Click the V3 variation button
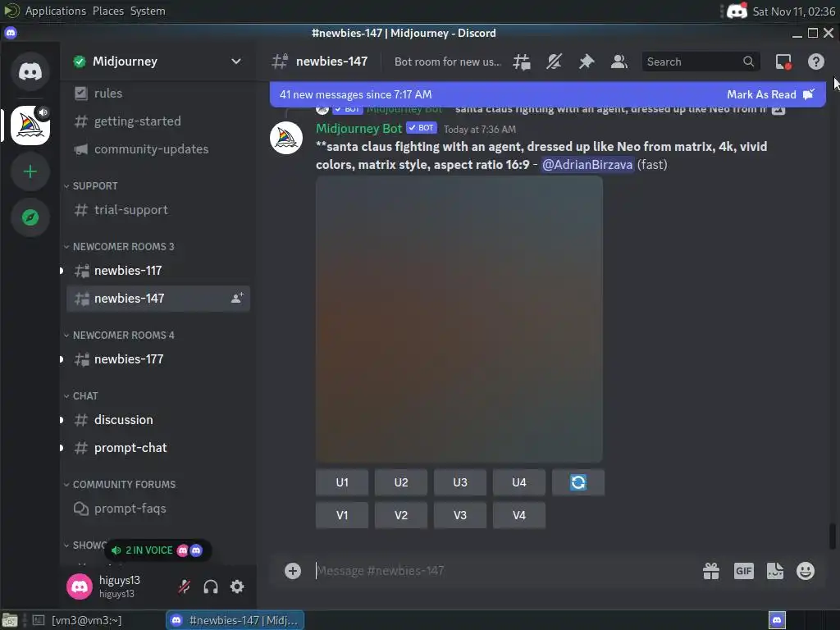This screenshot has height=630, width=840. click(459, 515)
